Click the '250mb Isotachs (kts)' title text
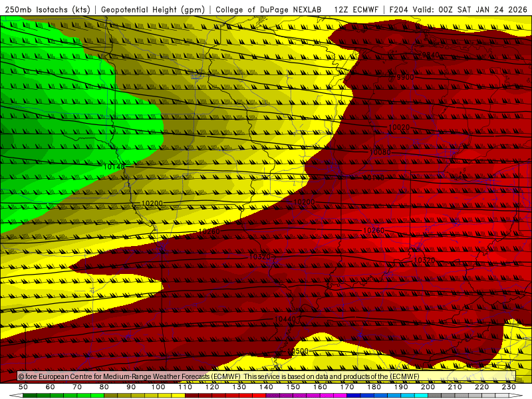 (x=48, y=9)
